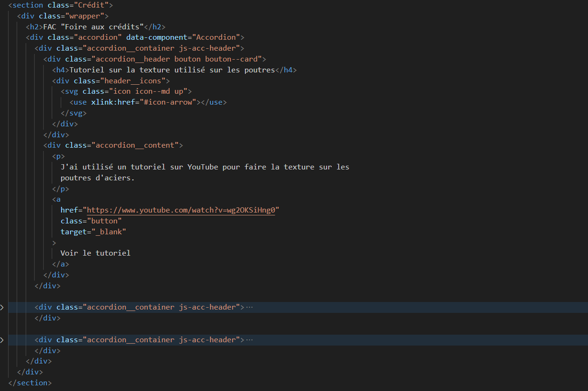Click the target='_blank' attribute
Screen dimensions: 588x391
(x=94, y=231)
